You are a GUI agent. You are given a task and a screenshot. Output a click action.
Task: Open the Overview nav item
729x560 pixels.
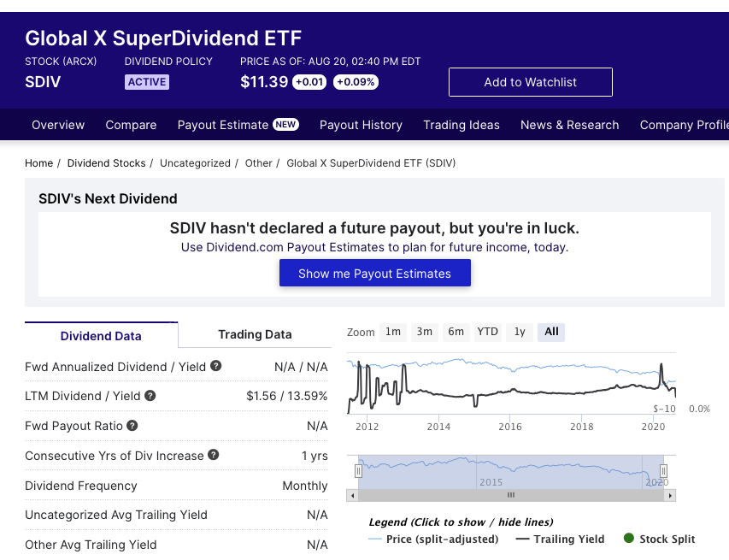(58, 125)
